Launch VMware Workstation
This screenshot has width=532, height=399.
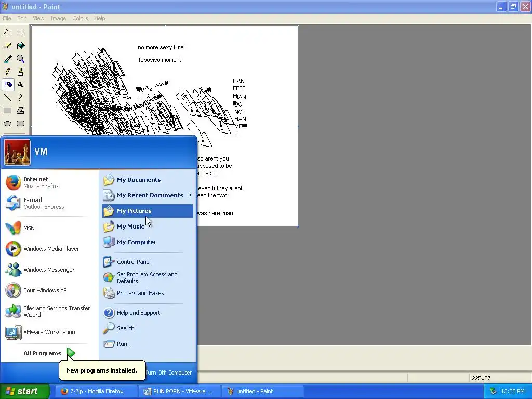pyautogui.click(x=49, y=332)
